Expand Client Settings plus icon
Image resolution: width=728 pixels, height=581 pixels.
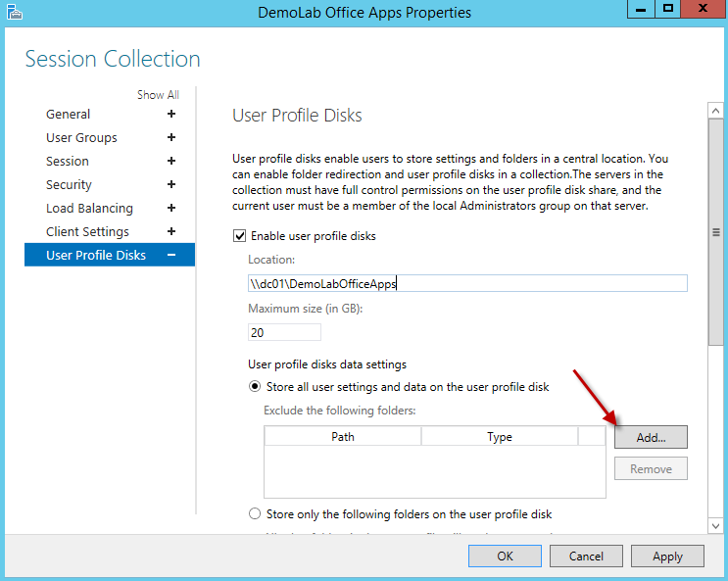[x=171, y=232]
